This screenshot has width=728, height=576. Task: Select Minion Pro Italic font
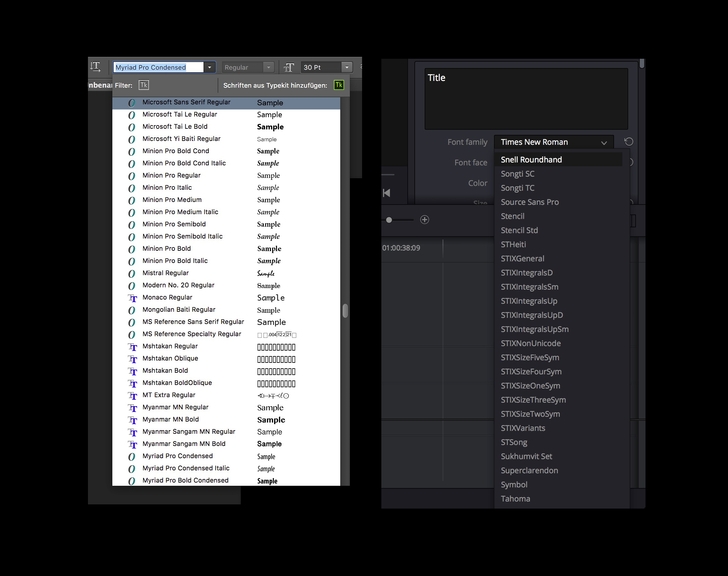pos(226,188)
